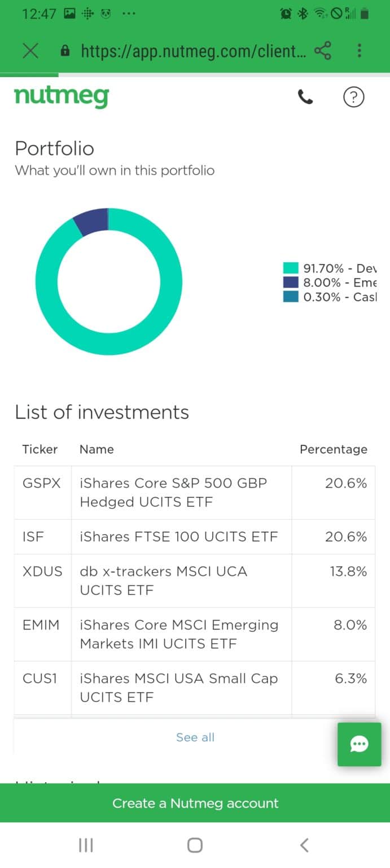Tap the address bar URL field
Viewport: 390px width, 868px height.
pyautogui.click(x=186, y=51)
